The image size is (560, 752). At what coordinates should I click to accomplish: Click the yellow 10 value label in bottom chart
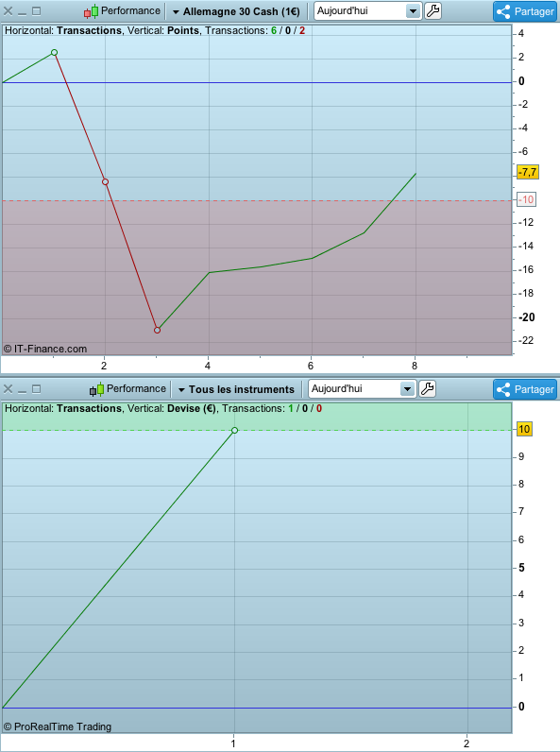(x=524, y=429)
